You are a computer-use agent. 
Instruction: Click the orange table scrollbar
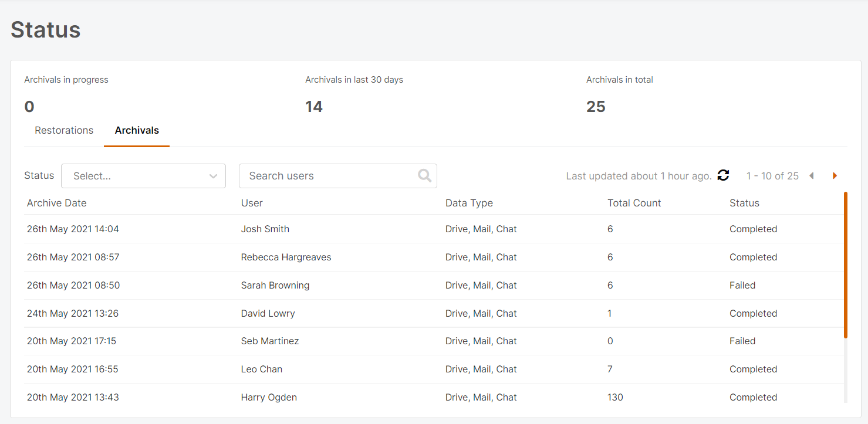point(846,265)
